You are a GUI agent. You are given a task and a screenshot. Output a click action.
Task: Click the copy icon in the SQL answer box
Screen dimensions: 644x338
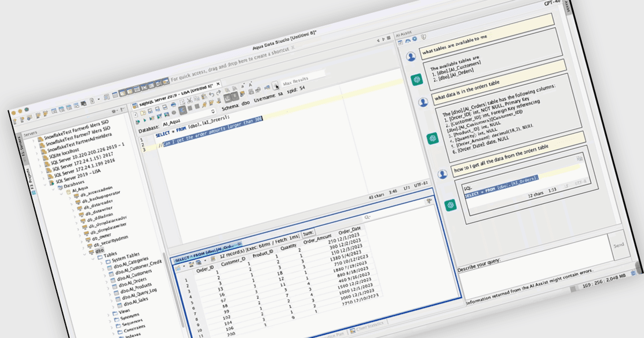click(x=579, y=159)
